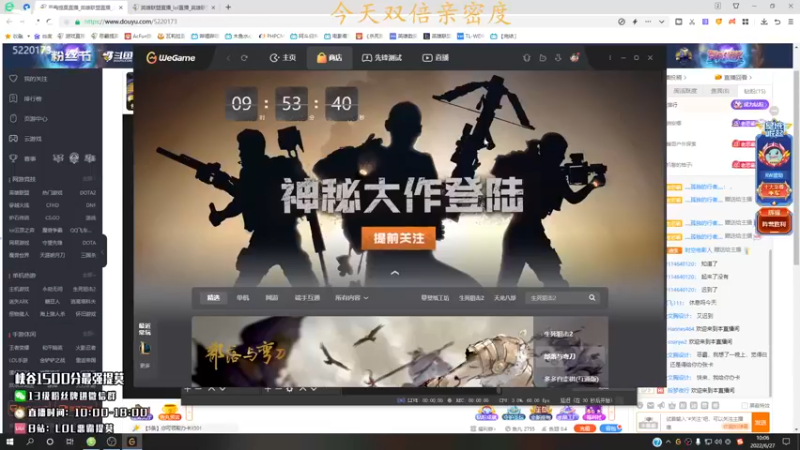Image resolution: width=800 pixels, height=450 pixels.
Task: Open the 先锋测试 tab
Action: (382, 58)
